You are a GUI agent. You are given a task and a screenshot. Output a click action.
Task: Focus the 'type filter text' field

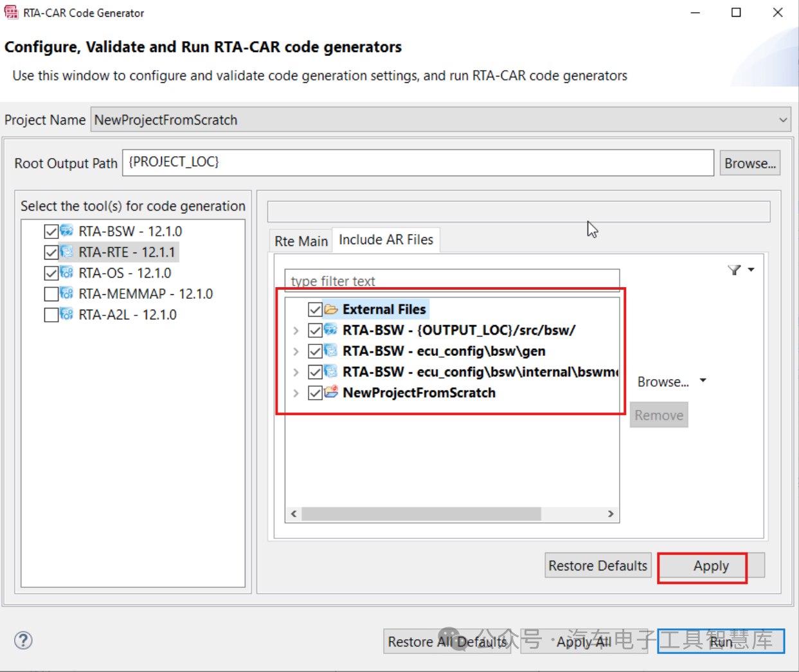(x=452, y=281)
